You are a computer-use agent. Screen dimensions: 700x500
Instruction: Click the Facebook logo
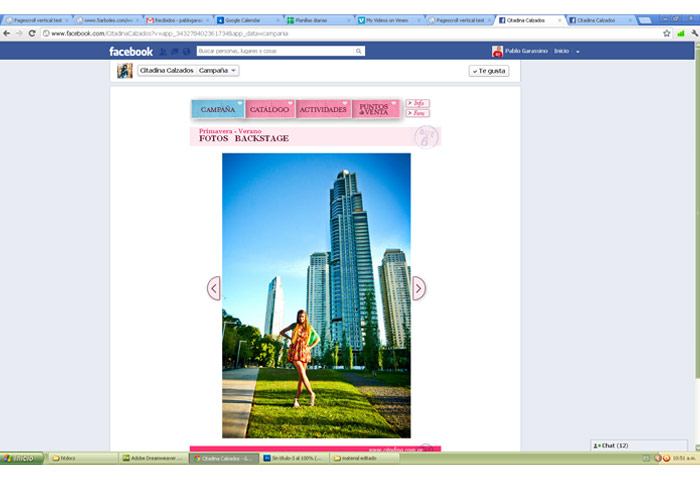(131, 51)
